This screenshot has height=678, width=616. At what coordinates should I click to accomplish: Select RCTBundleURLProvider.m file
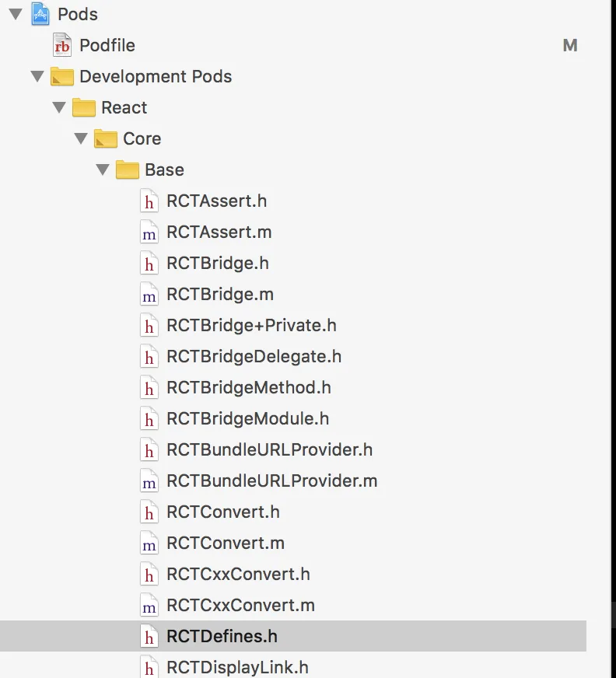point(271,481)
